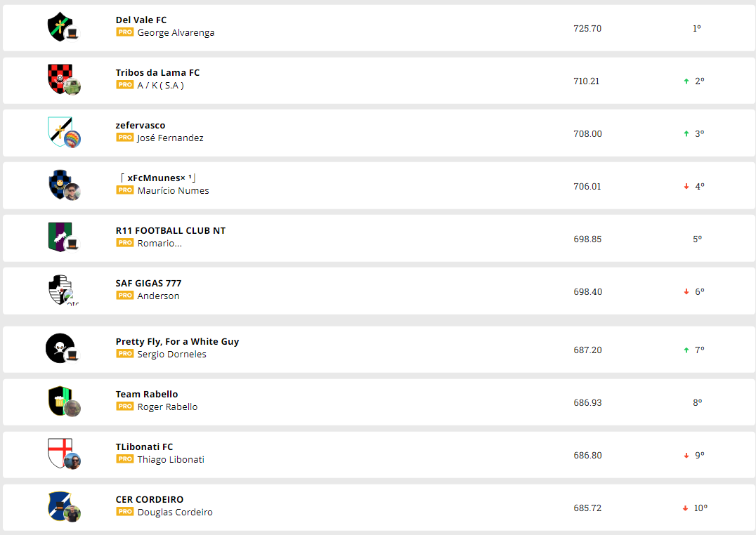This screenshot has height=535, width=756.
Task: Click score 698.85 of R11 FOOTBALL CLUB
Action: point(587,239)
